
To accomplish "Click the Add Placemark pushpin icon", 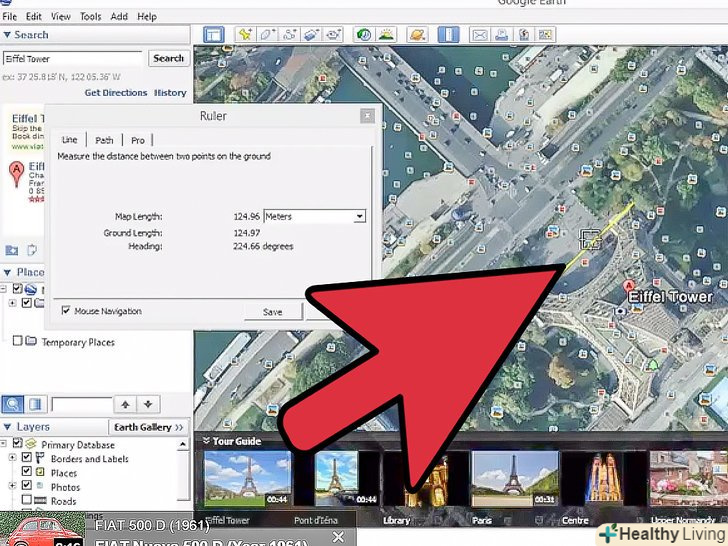I will coord(244,34).
